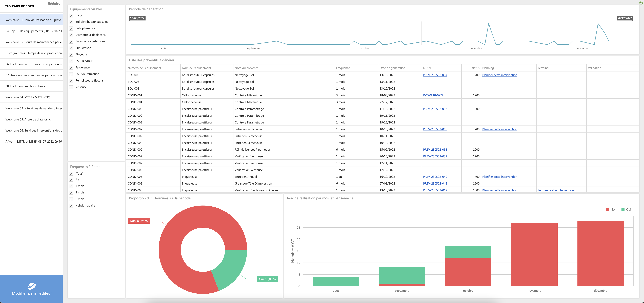Open work order PREV-230502-039
644x303 pixels.
(x=435, y=157)
